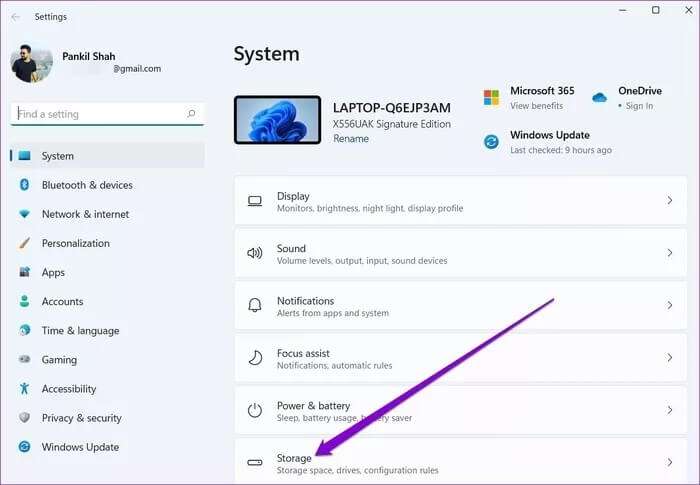Click the Microsoft 365 logo icon

pyautogui.click(x=492, y=97)
